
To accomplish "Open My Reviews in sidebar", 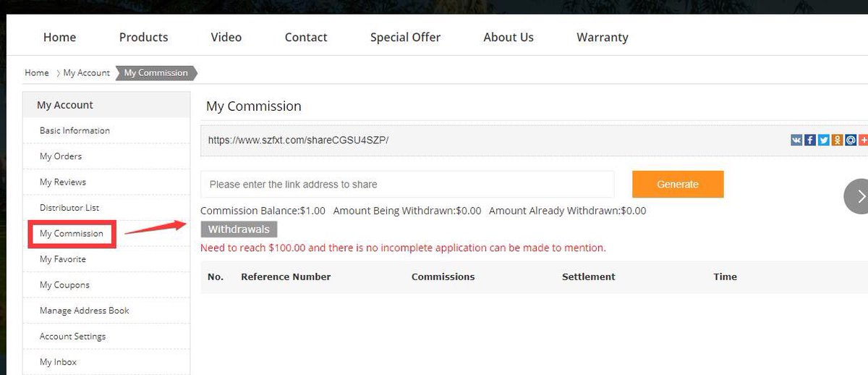I will coord(63,182).
